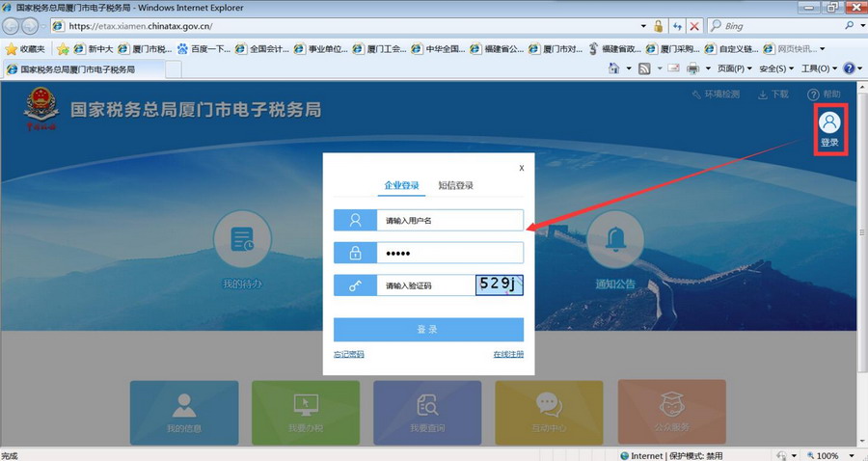
Task: Click the 忘记密码 link
Action: pyautogui.click(x=349, y=355)
